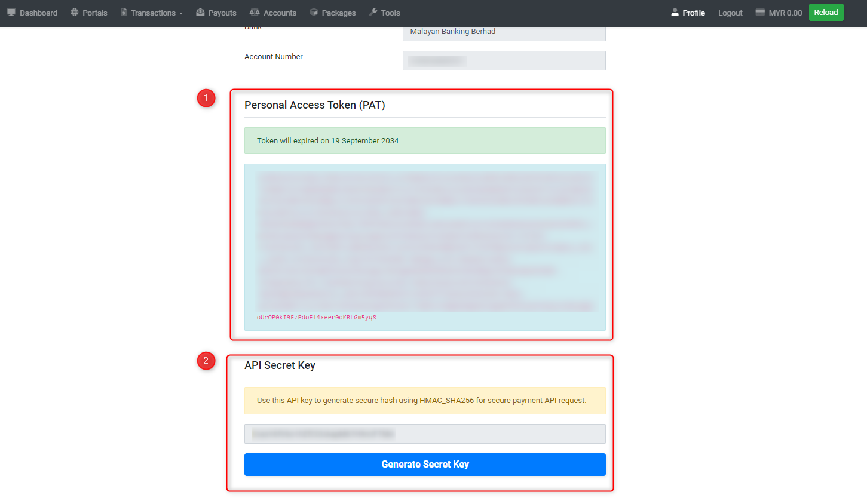Click the Dashboard monitor icon
Screen dimensions: 867x504
pos(11,13)
